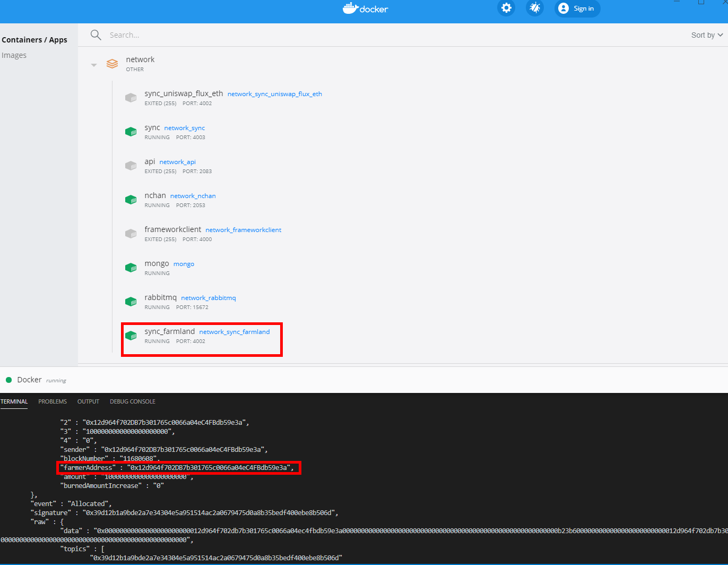Switch to the DEBUG CONSOLE tab
This screenshot has width=728, height=565.
(133, 401)
